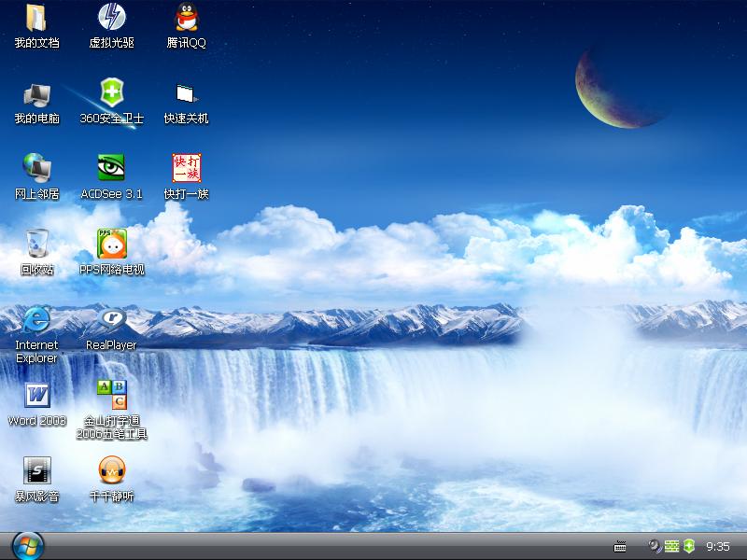Click the 9:35 taskbar clock

point(718,546)
